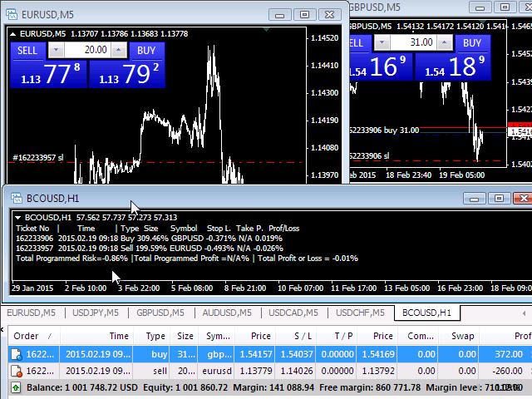Click the BCOUSD,H1 chart window icon

[x=16, y=198]
